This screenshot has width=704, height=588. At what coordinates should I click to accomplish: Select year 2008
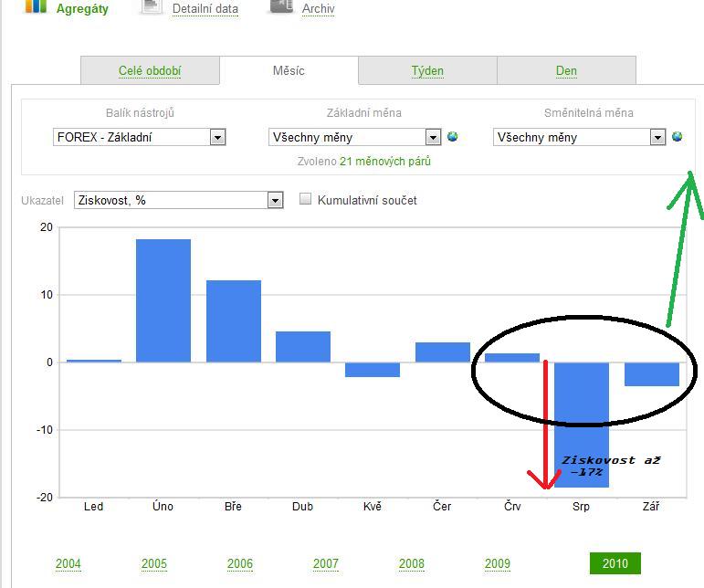412,563
